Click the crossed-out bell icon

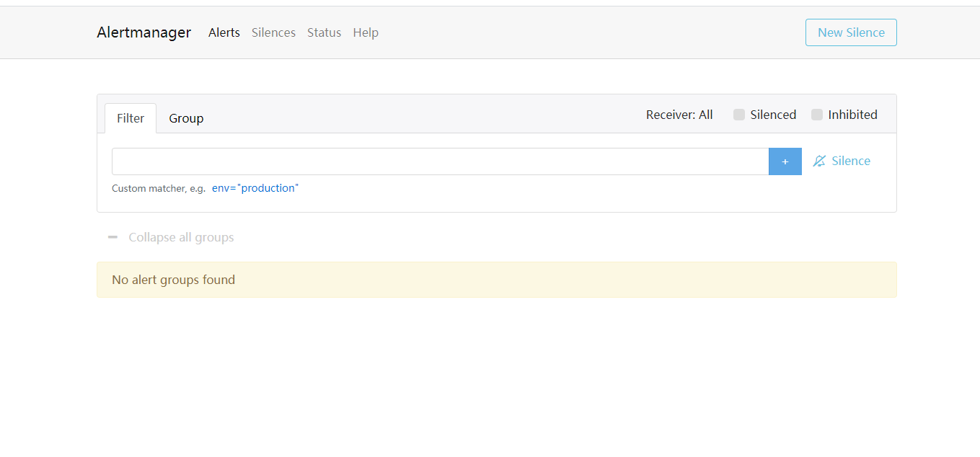click(819, 161)
